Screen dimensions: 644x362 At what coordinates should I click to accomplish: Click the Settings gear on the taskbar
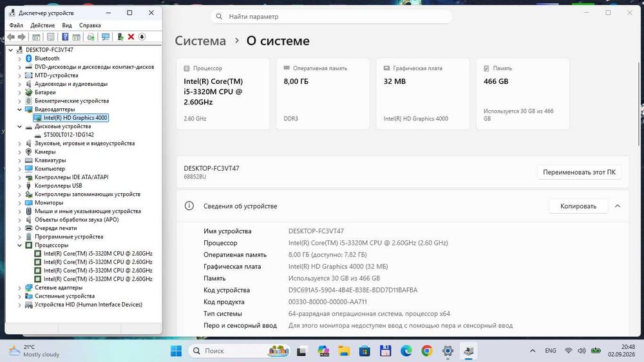(x=448, y=351)
